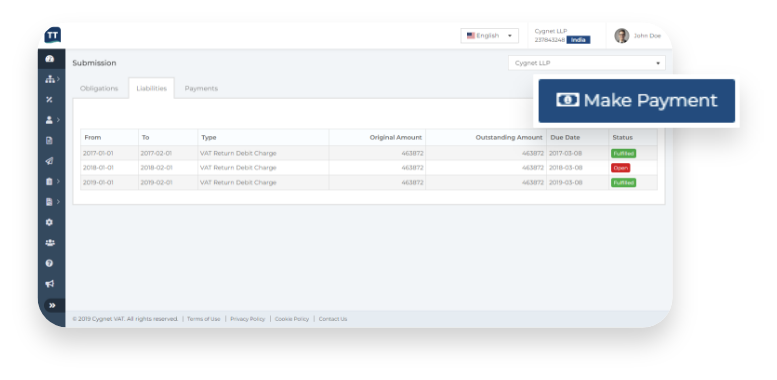Click the Make Payment button
Screen dimensions: 777x380
636,101
